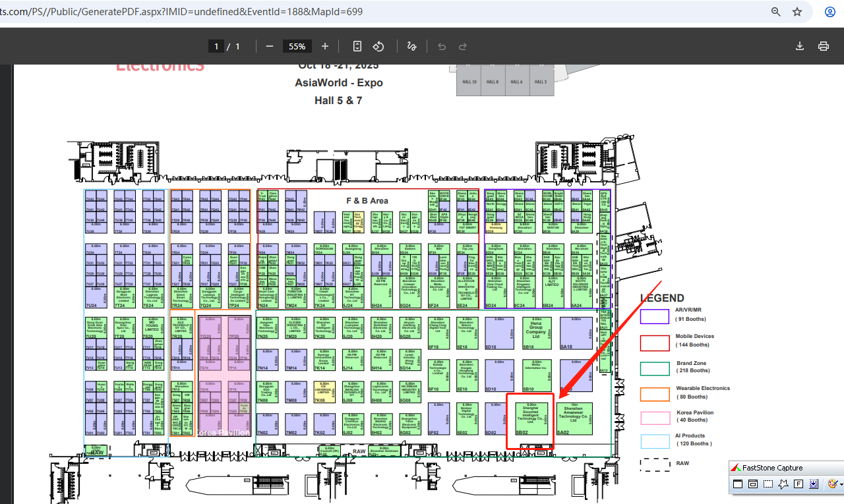FastStone: capture rectangular region
Viewport: 844px width, 504px height.
(768, 484)
